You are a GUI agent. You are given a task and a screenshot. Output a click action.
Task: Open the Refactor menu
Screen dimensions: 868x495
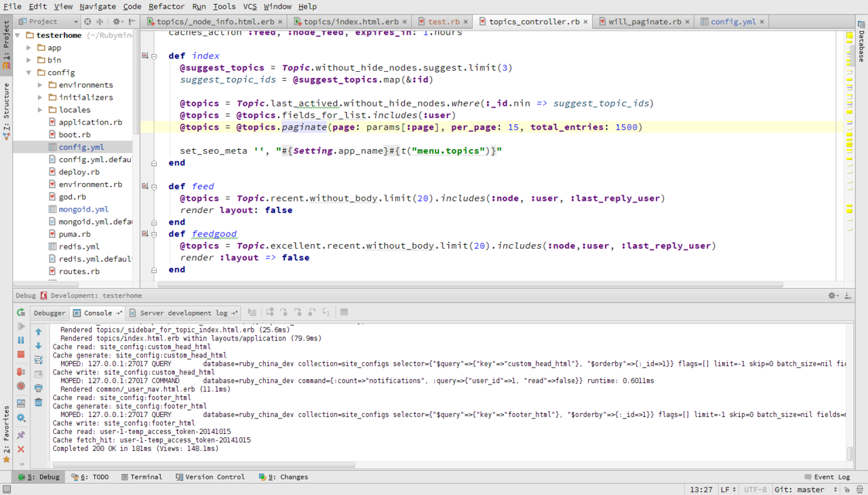coord(167,6)
